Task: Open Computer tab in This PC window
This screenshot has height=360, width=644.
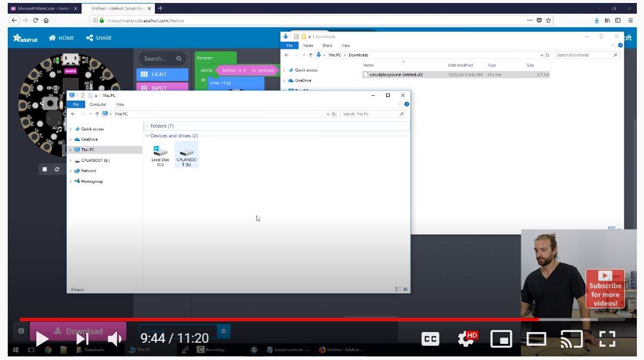Action: [98, 105]
